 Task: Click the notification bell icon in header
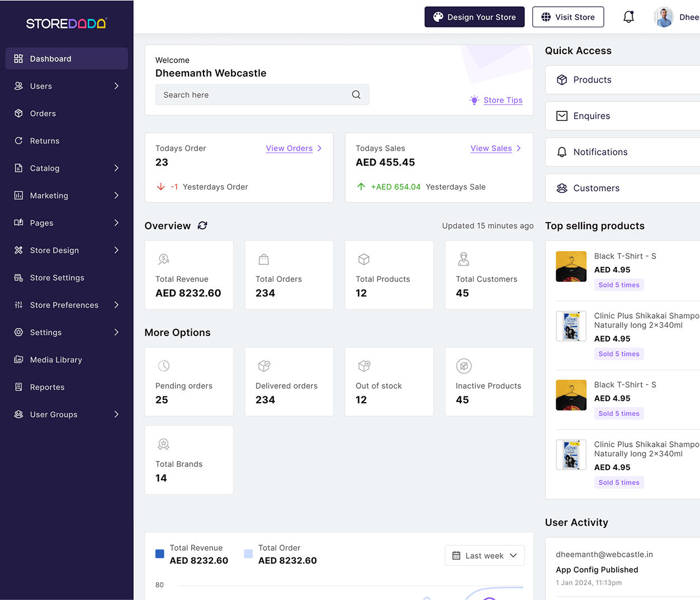(x=628, y=17)
